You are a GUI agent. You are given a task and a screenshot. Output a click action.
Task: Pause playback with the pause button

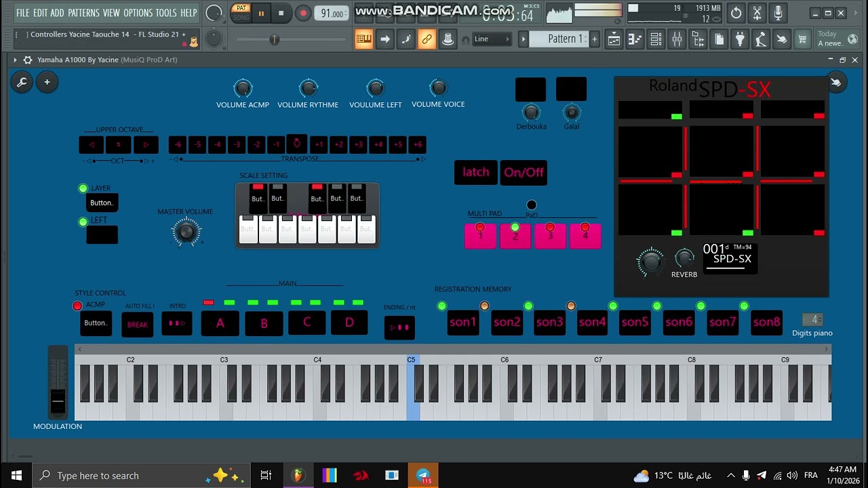click(x=261, y=13)
